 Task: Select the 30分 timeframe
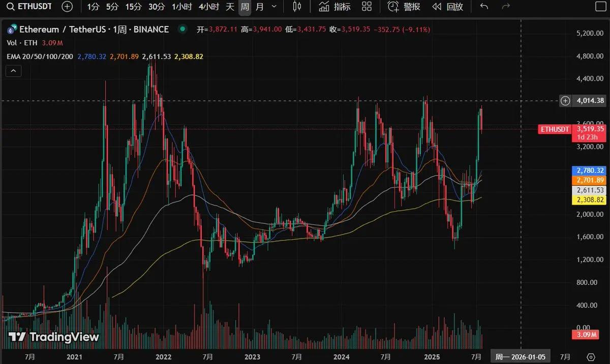pos(157,7)
